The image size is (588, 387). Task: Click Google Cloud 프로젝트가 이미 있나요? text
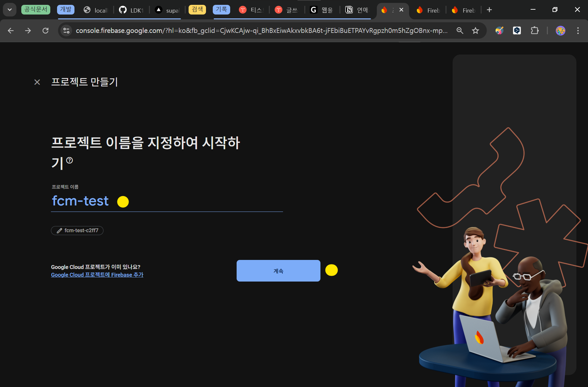[x=96, y=267]
